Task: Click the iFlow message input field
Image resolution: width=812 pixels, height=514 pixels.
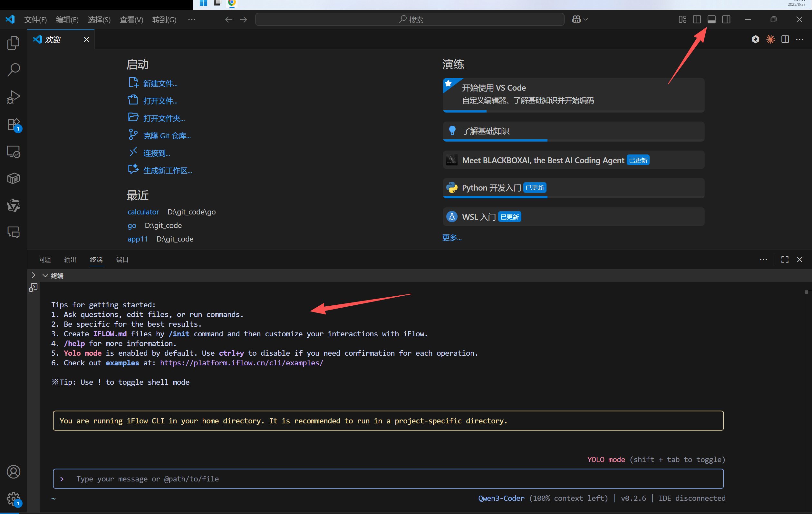Action: pos(388,479)
